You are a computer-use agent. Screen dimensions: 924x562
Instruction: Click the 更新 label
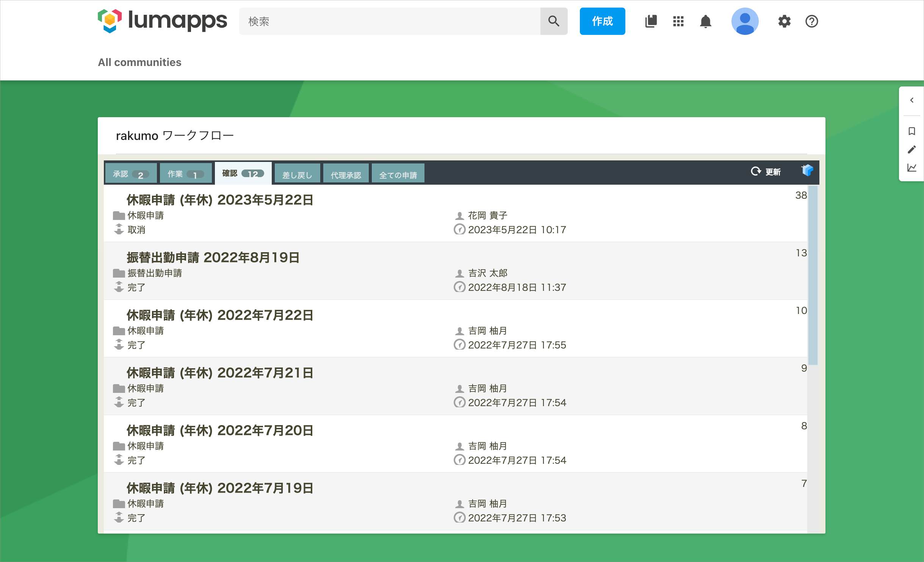tap(773, 172)
